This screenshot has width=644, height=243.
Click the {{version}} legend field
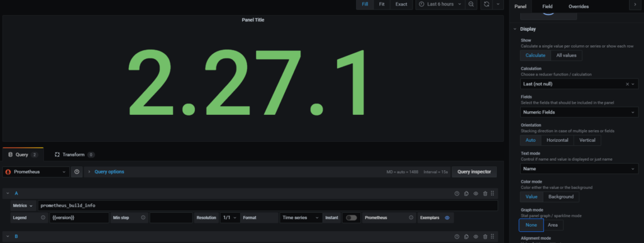click(x=80, y=218)
